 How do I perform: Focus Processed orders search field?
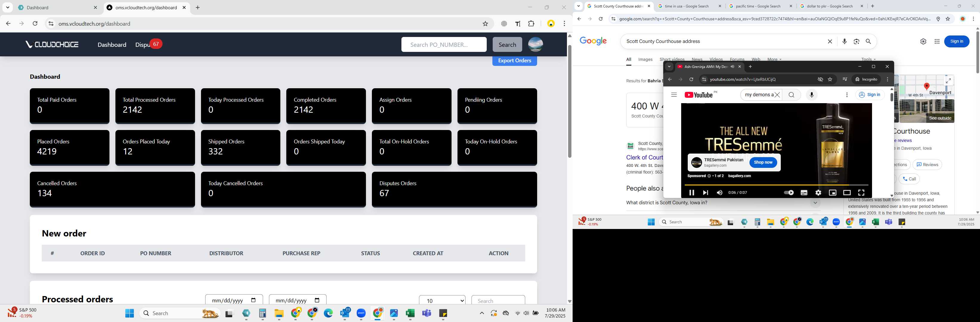click(x=498, y=300)
